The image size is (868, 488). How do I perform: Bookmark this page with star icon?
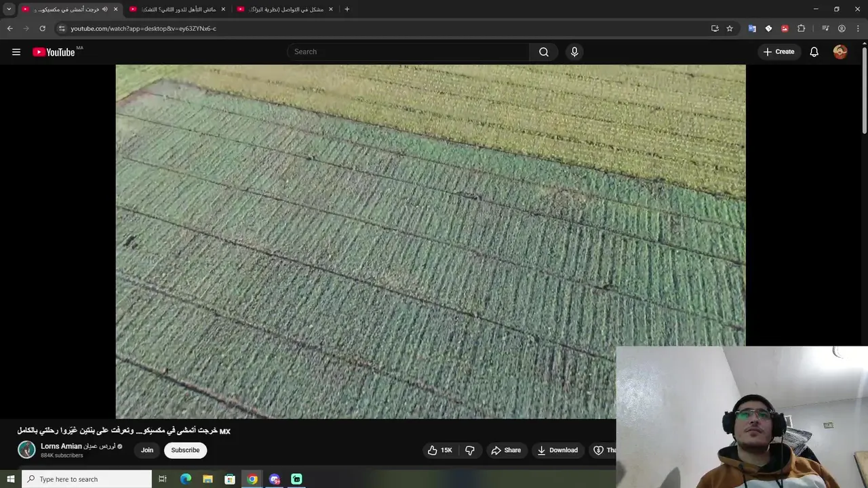point(730,28)
